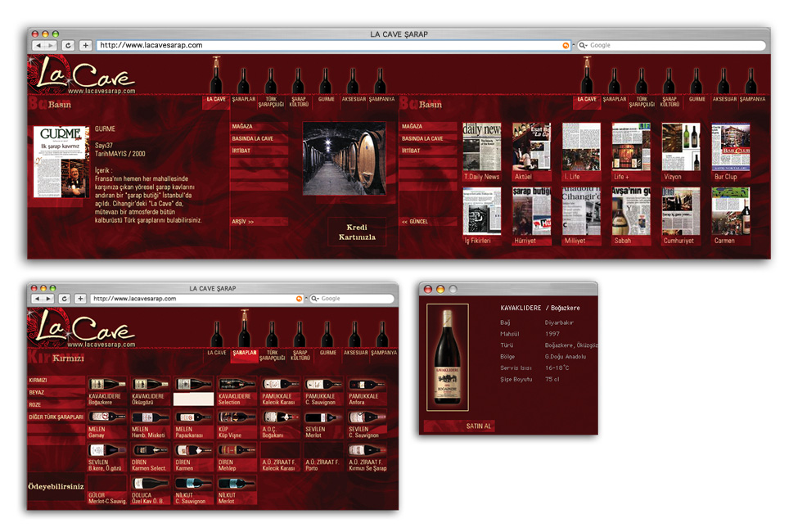Viewport: 798px width, 532px height.
Task: Open the Gülor Merlot-C.Sauvig. wine entry
Action: [x=107, y=490]
